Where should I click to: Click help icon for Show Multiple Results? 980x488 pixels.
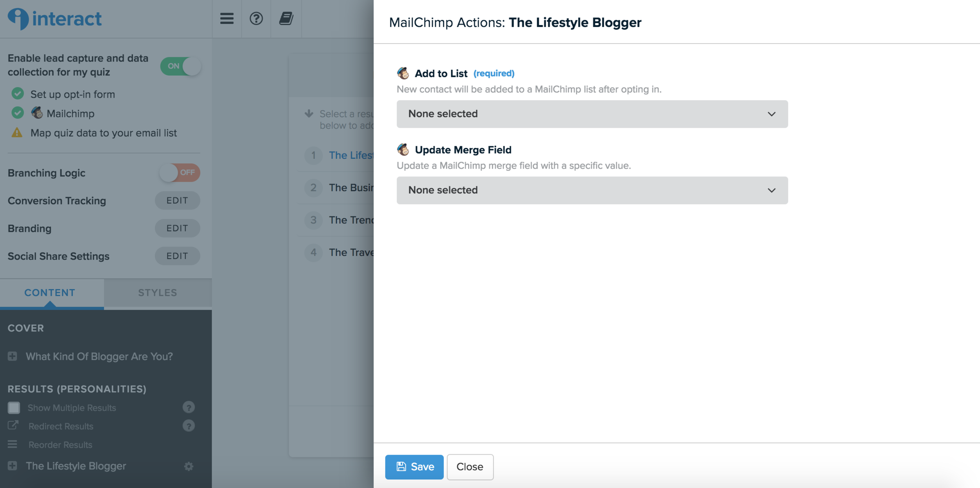pyautogui.click(x=189, y=407)
